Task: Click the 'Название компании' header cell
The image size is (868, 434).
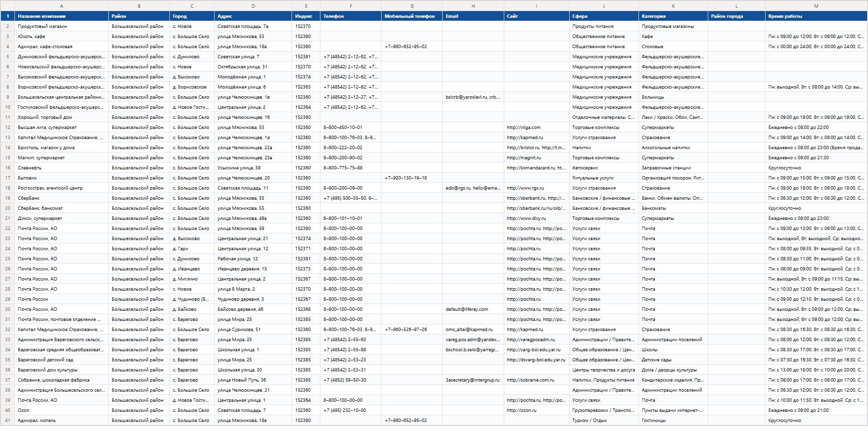Action: coord(62,16)
